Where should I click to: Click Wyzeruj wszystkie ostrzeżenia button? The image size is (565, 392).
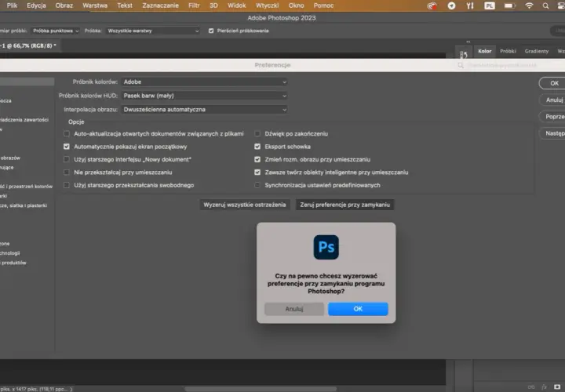(x=245, y=205)
